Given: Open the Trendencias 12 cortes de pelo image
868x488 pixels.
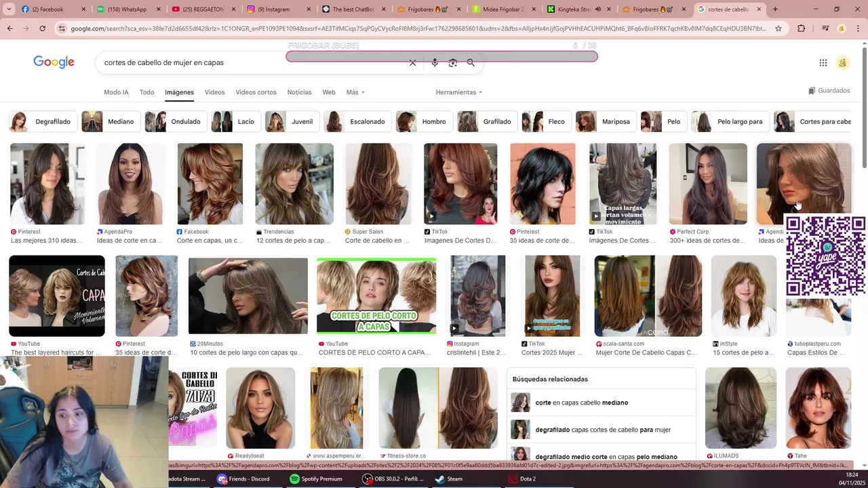Looking at the screenshot, I should pos(294,184).
